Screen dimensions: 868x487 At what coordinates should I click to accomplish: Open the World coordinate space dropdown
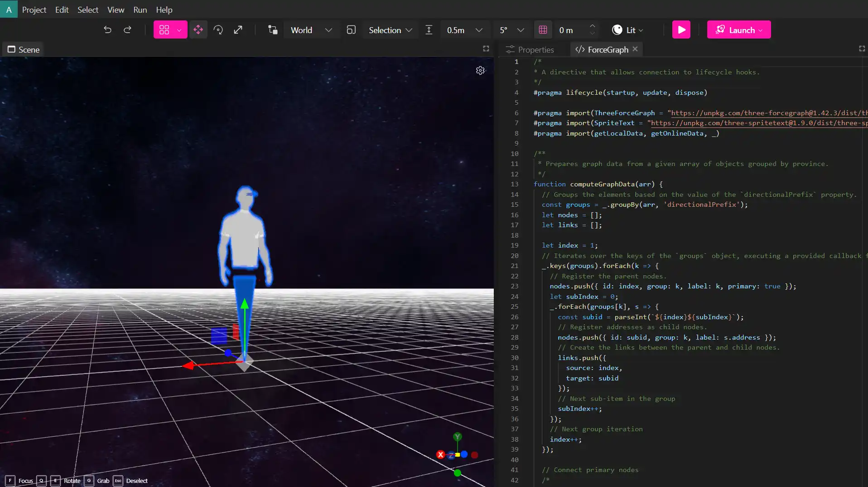click(x=311, y=30)
